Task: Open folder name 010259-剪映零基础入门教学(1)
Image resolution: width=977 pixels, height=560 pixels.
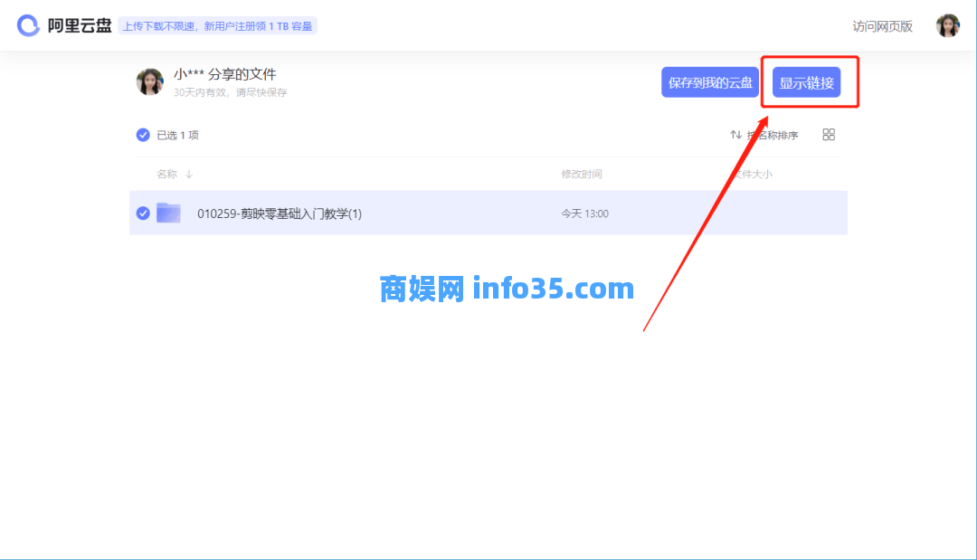Action: coord(280,214)
